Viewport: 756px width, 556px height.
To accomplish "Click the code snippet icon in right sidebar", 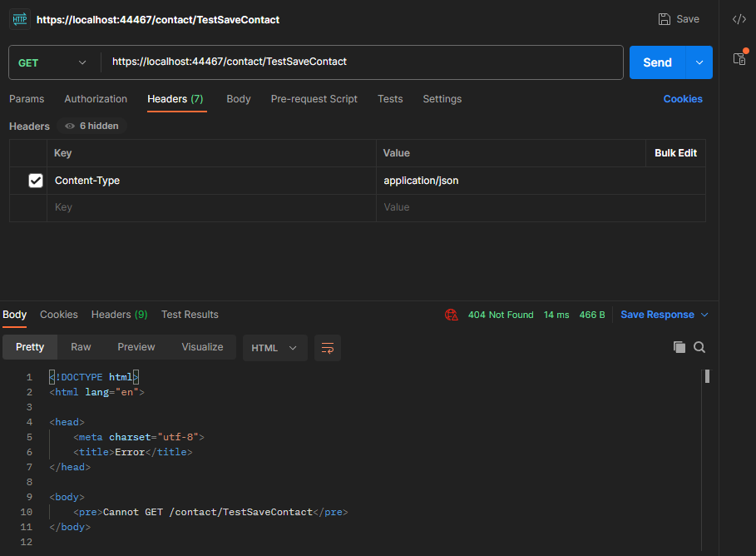I will [739, 19].
